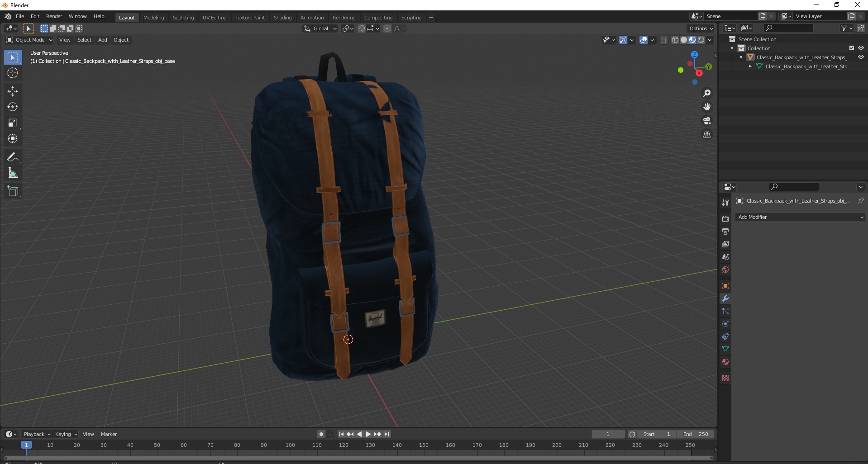Switch to rendered shading mode
Viewport: 868px width, 464px height.
701,40
